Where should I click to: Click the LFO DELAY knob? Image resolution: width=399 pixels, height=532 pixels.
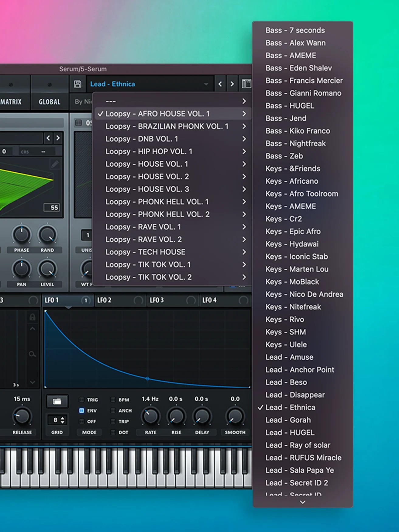pyautogui.click(x=202, y=416)
